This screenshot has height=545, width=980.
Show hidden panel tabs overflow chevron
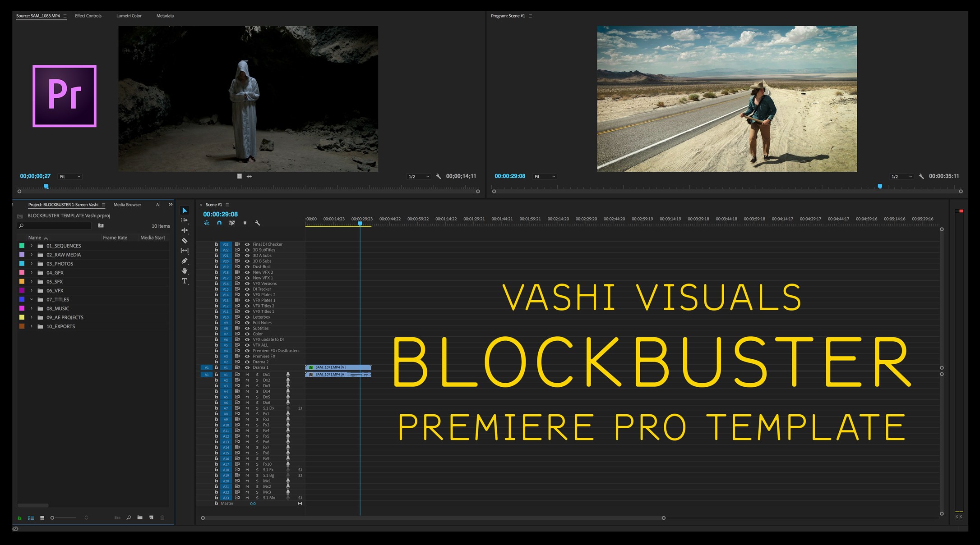pyautogui.click(x=171, y=204)
